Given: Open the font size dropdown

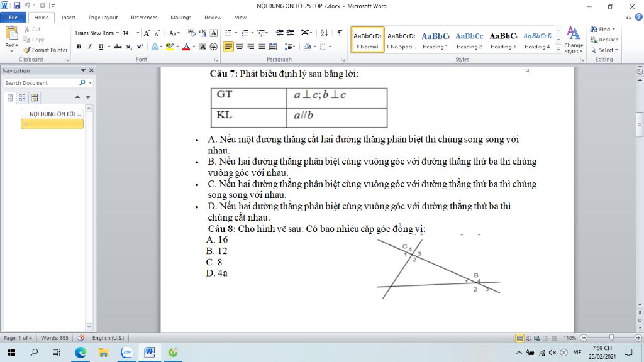Looking at the screenshot, I should pyautogui.click(x=138, y=33).
